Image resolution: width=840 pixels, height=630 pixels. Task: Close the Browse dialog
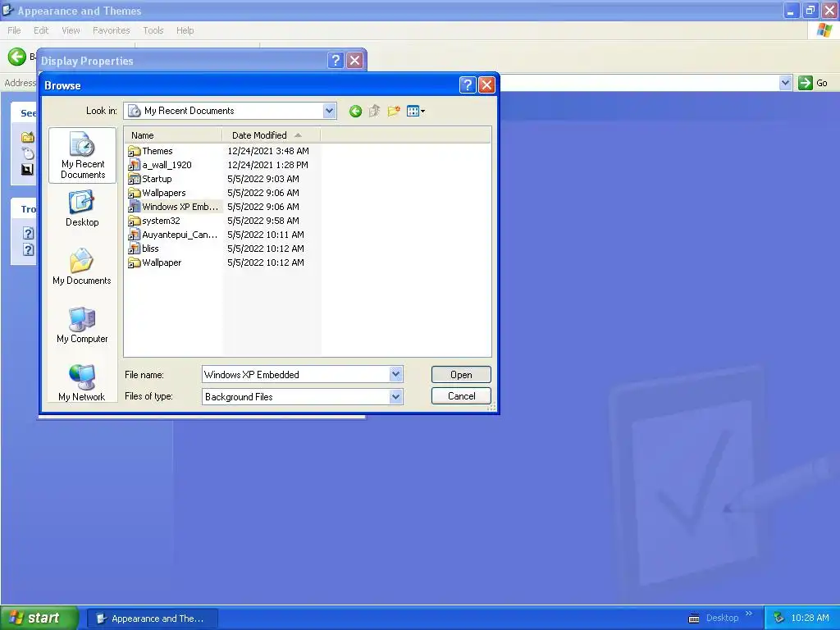[486, 84]
